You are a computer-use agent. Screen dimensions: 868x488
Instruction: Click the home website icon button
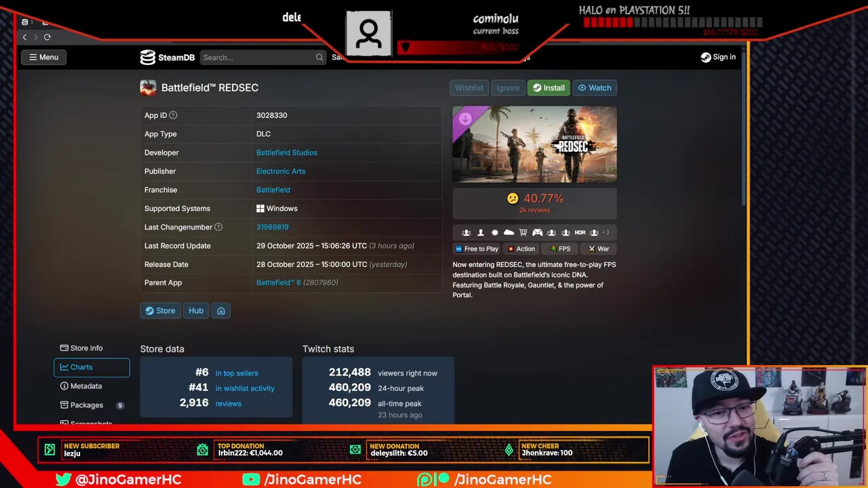[221, 310]
